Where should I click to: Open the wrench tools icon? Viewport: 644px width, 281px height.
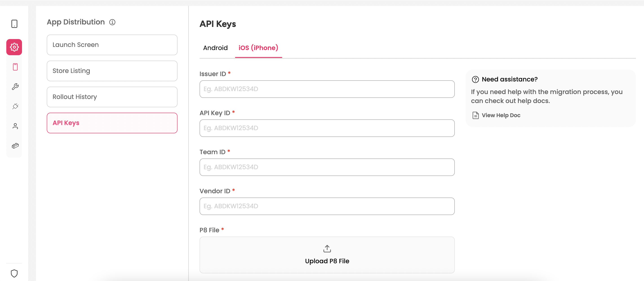pyautogui.click(x=15, y=87)
